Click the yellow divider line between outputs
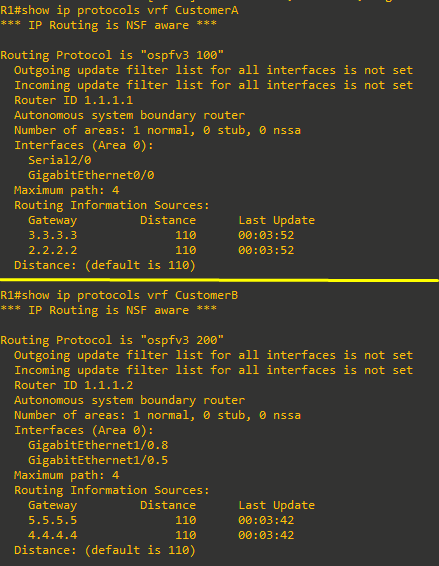Viewport: 439px width, 566px height. point(220,280)
